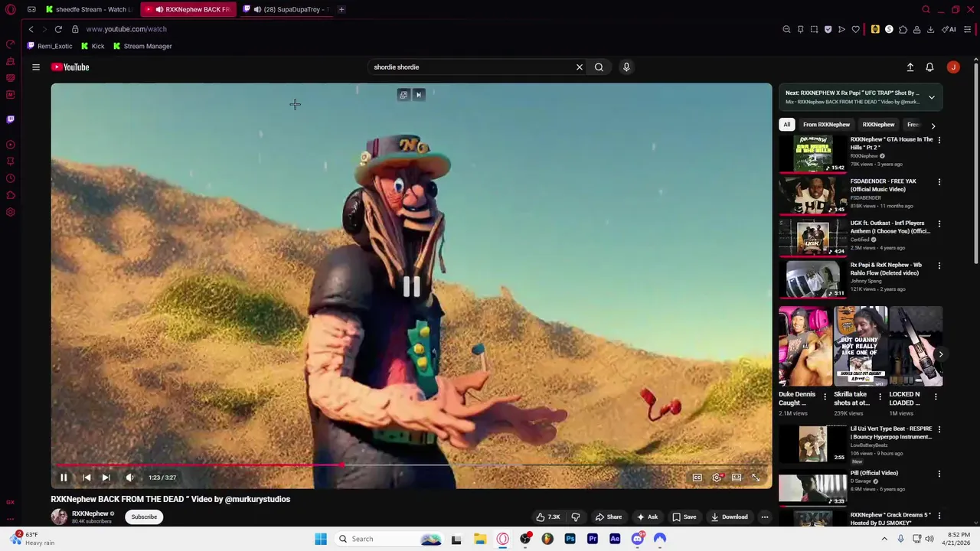Mute the video volume speaker
This screenshot has width=980, height=551.
point(130,478)
